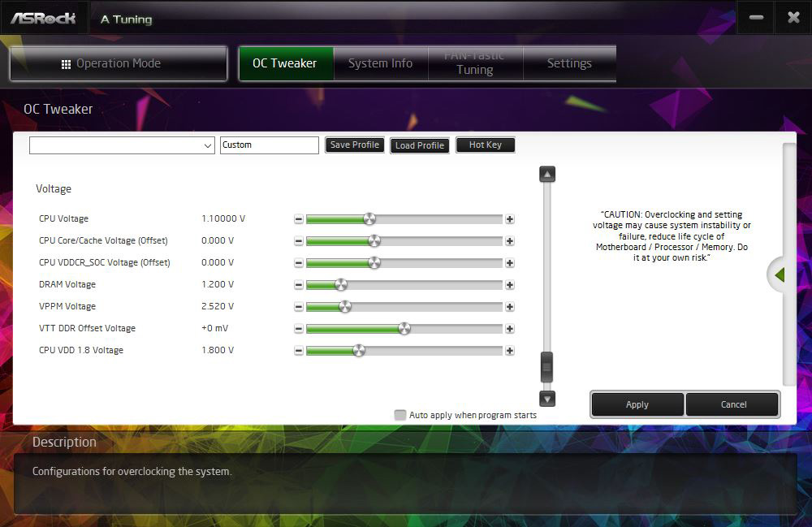The image size is (812, 527).
Task: Click the DRAM Voltage slider handle
Action: 341,285
